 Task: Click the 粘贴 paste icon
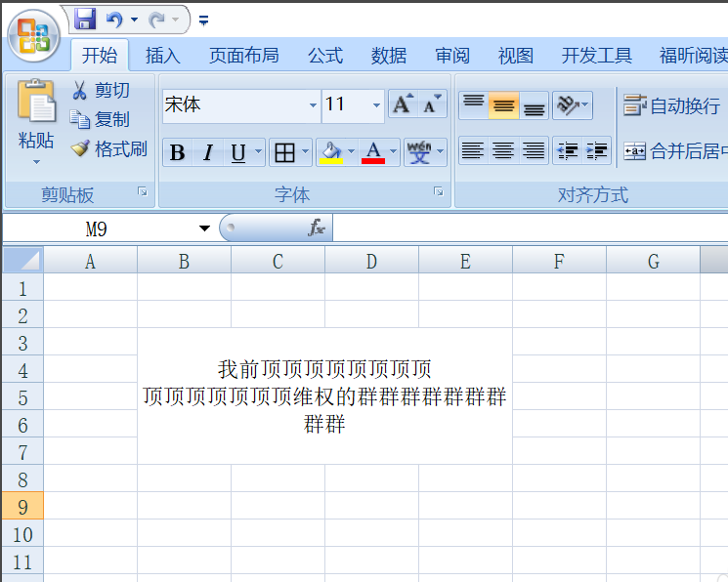click(36, 102)
